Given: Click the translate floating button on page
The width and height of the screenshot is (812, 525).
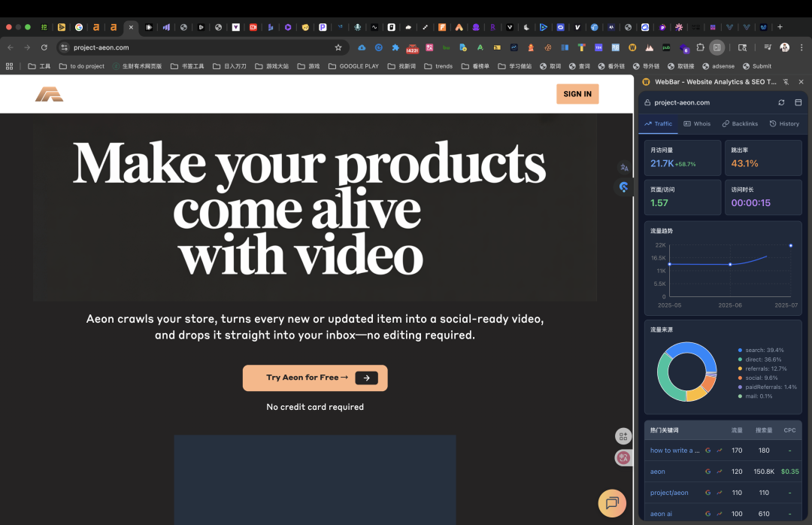Looking at the screenshot, I should coord(623,457).
